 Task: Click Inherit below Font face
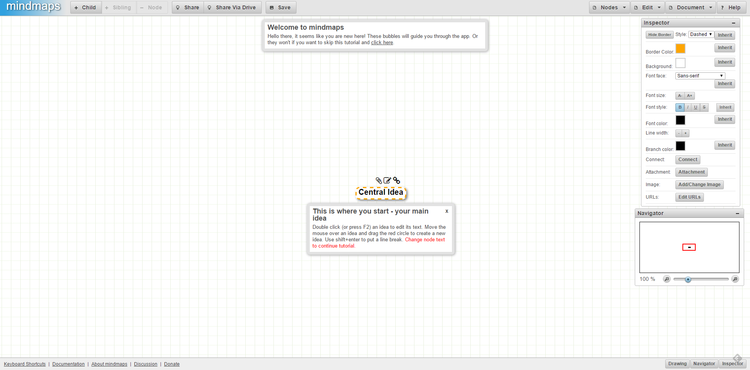[725, 84]
